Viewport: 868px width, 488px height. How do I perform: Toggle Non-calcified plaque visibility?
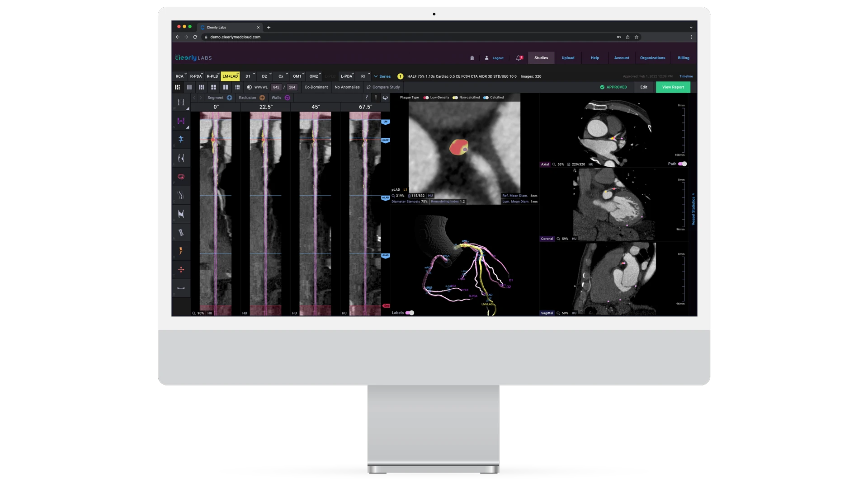tap(455, 98)
